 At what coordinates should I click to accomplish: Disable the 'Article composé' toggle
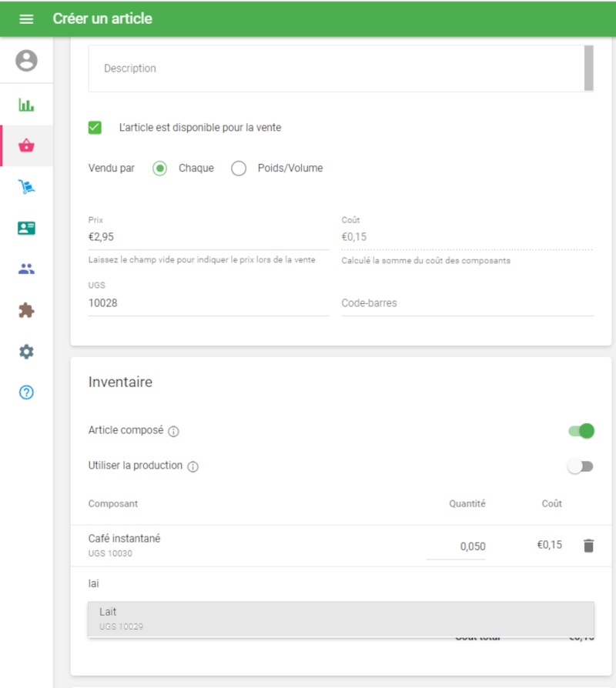581,431
